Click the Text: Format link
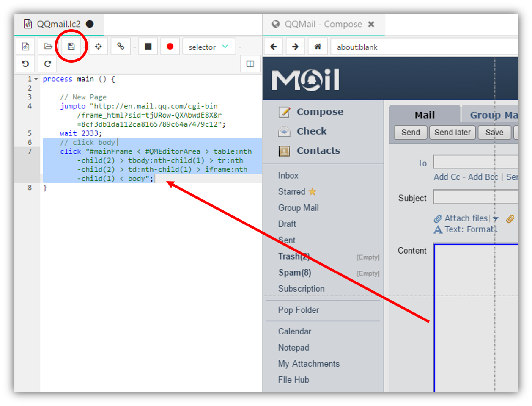The image size is (532, 406). coord(470,229)
